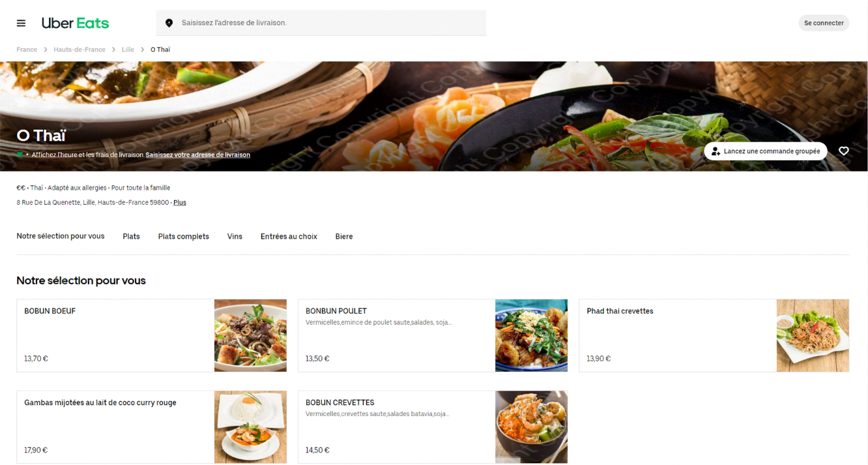Click the BOBUN CREVETTES description text
868x465 pixels.
pos(377,414)
